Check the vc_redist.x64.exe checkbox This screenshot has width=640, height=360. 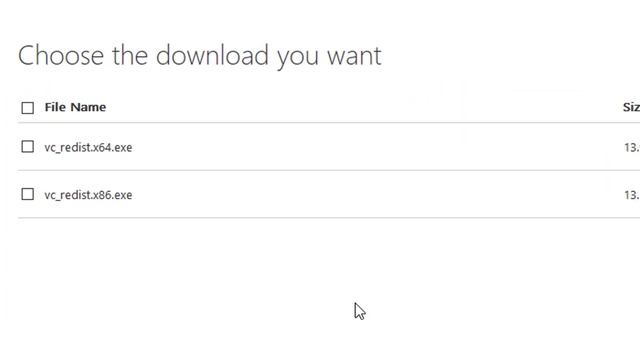click(x=27, y=147)
